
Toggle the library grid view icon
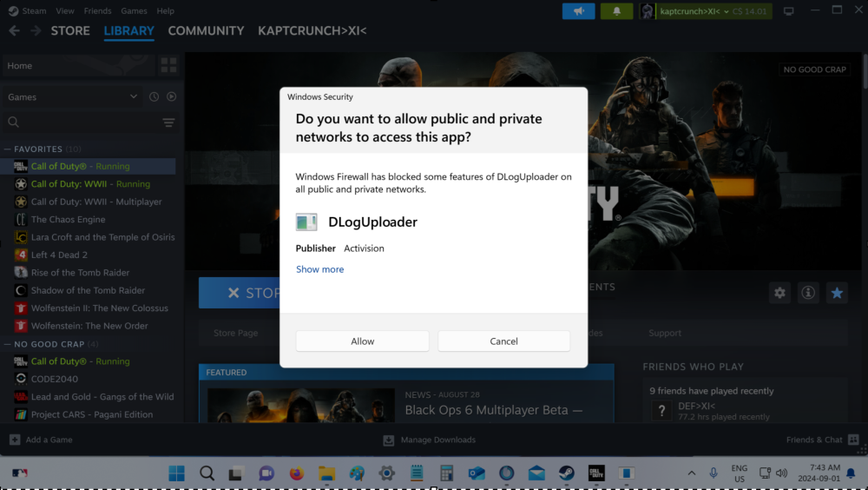[x=168, y=65]
